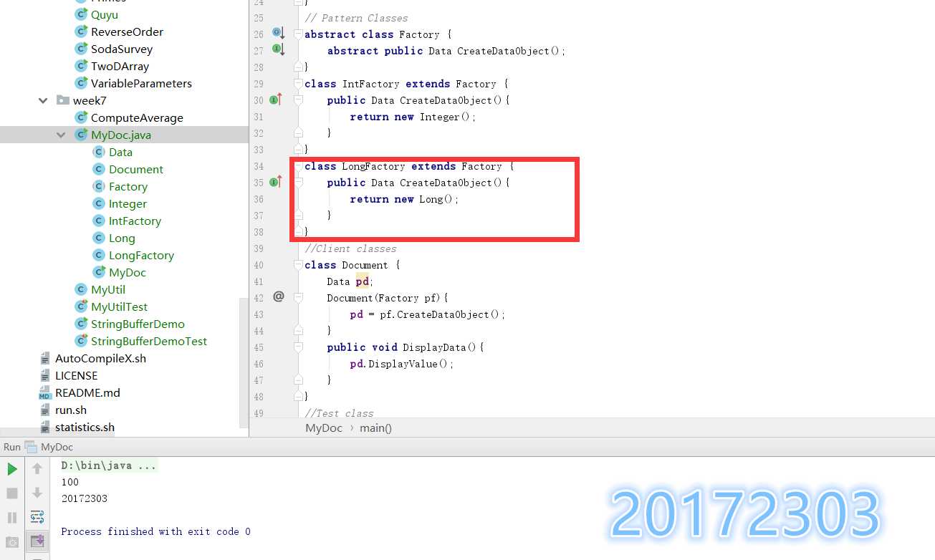Click the Pause output icon in Run panel
This screenshot has height=560, width=935.
pos(12,517)
